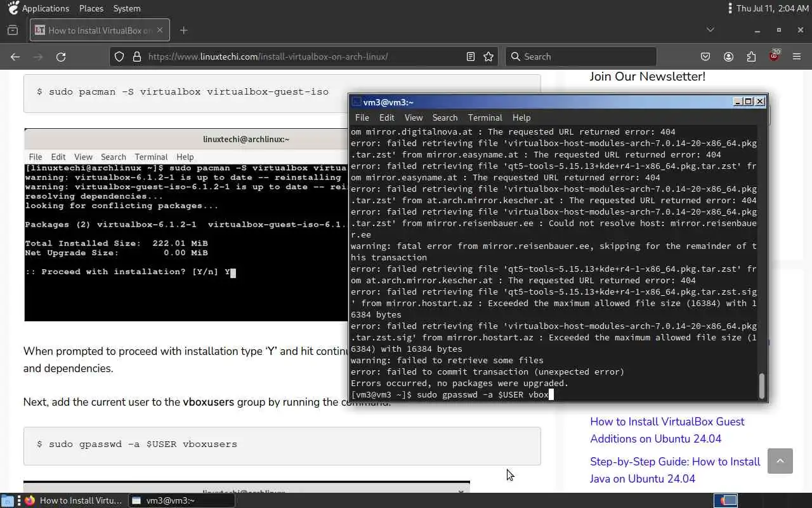This screenshot has width=812, height=508.
Task: Click terminal window icon in vm3 titlebar
Action: (x=357, y=102)
